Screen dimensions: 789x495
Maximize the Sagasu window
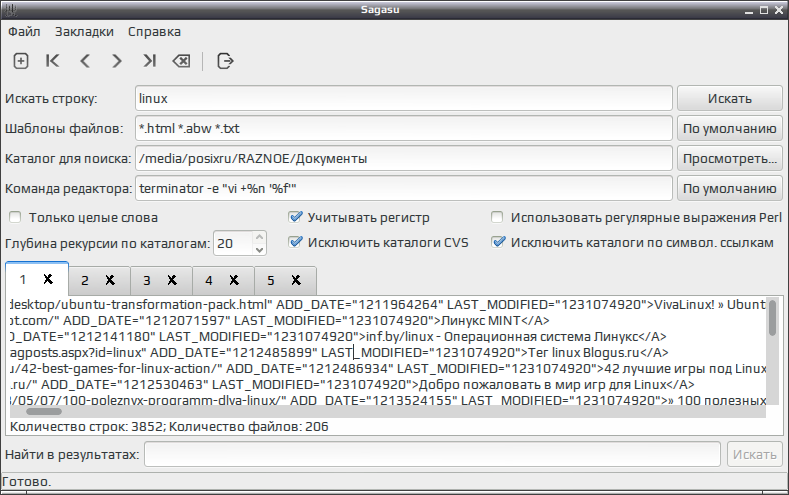[x=764, y=10]
